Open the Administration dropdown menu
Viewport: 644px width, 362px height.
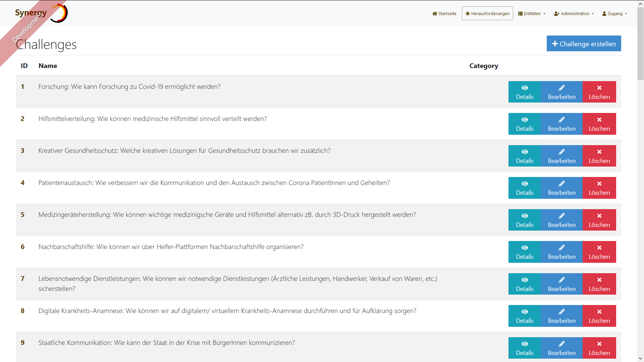coord(574,13)
